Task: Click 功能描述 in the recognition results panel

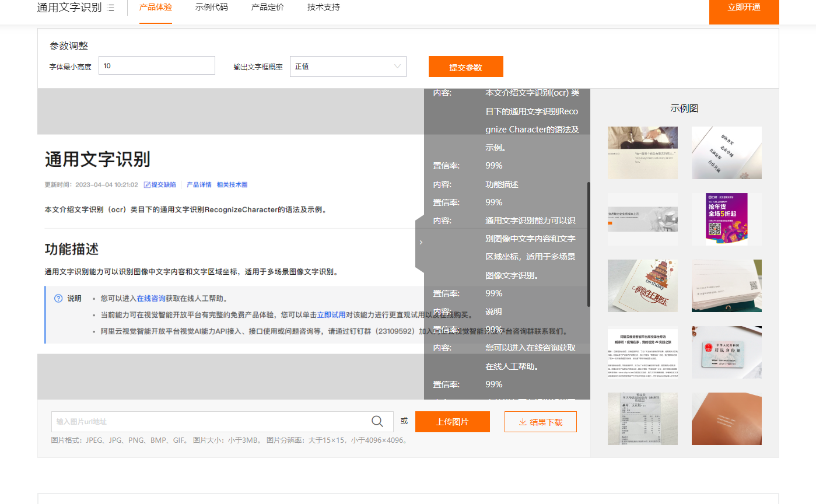Action: click(502, 184)
